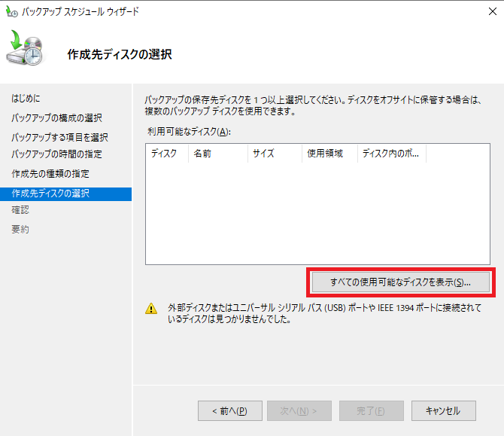Click the 使用領域 column header
The height and width of the screenshot is (436, 504).
pyautogui.click(x=325, y=154)
